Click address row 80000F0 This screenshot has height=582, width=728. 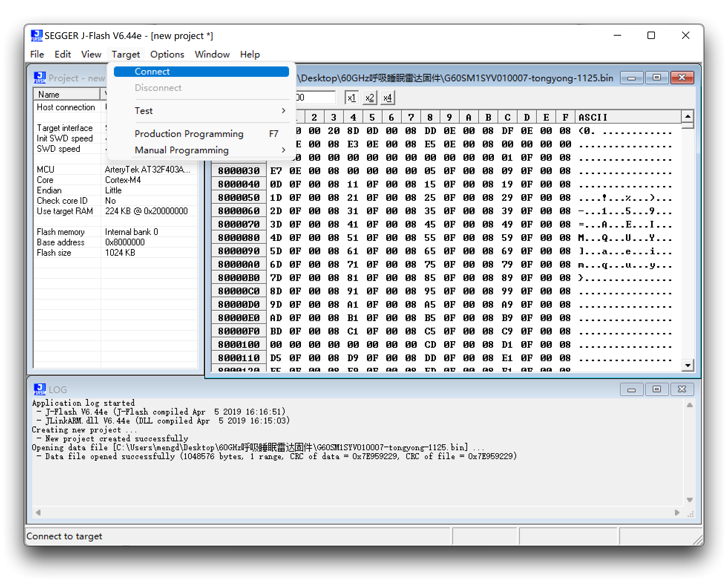tap(239, 331)
